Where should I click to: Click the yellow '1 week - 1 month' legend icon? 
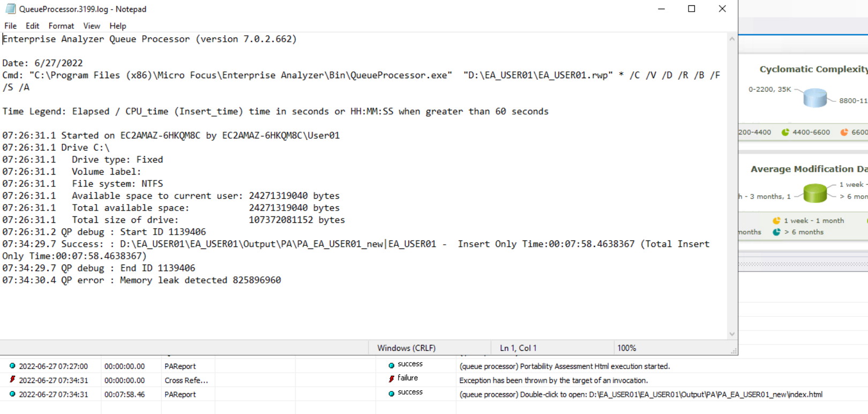coord(776,221)
